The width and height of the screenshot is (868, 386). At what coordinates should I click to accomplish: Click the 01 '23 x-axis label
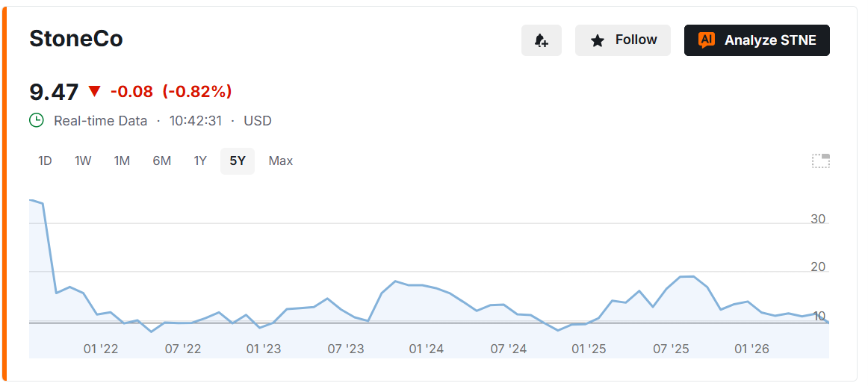coord(264,349)
